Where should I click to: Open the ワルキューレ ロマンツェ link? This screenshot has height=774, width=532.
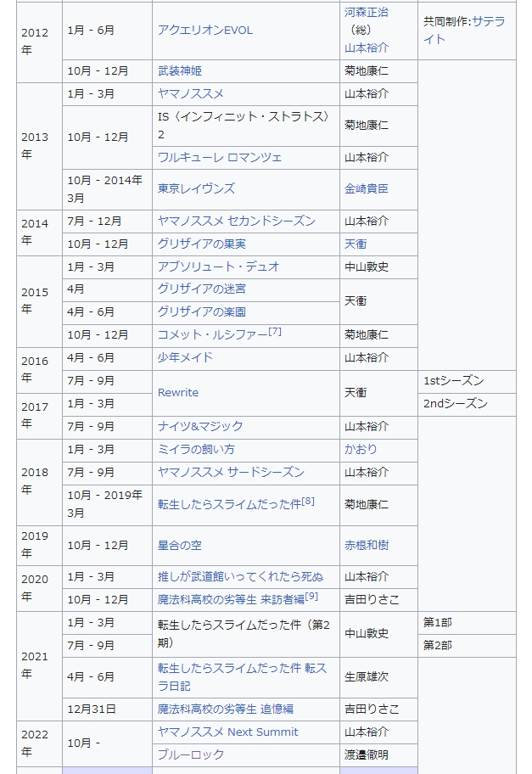220,158
